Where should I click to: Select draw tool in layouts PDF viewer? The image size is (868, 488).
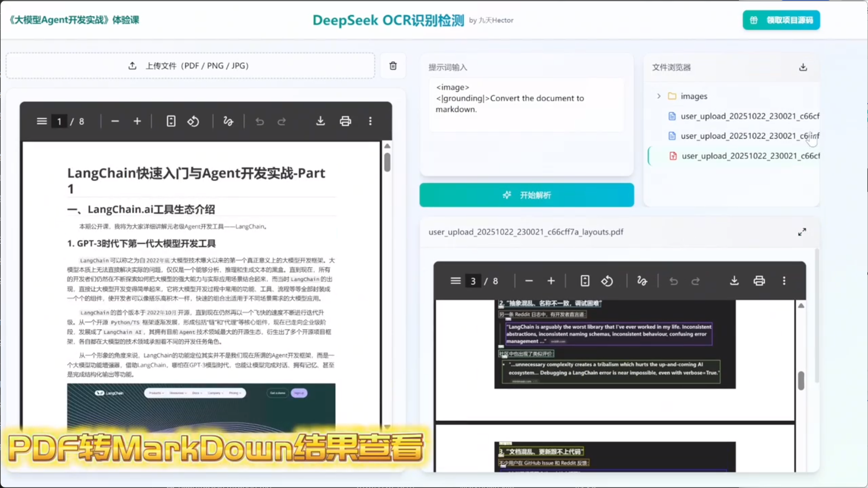click(x=642, y=281)
